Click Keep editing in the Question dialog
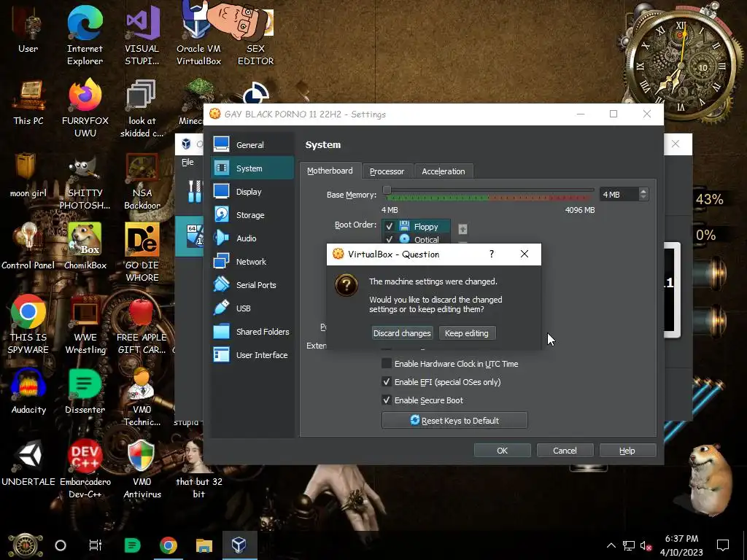 [x=467, y=333]
